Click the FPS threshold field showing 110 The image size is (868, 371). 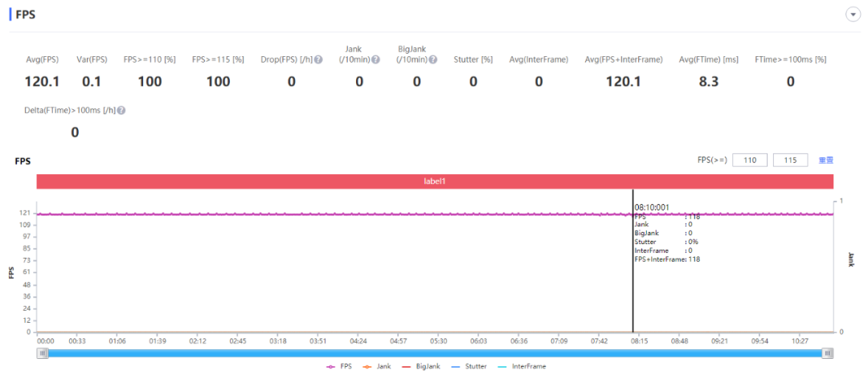pyautogui.click(x=750, y=161)
